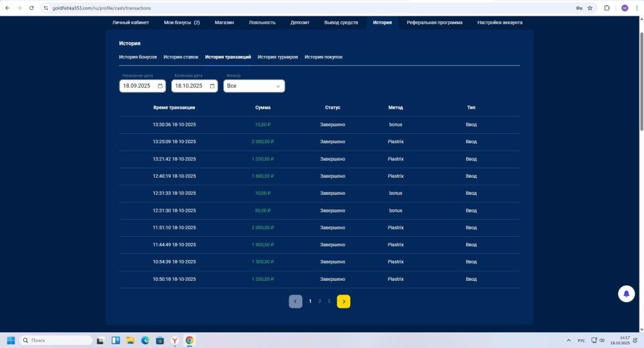Open notifications bell button
This screenshot has height=348, width=644.
tap(626, 294)
